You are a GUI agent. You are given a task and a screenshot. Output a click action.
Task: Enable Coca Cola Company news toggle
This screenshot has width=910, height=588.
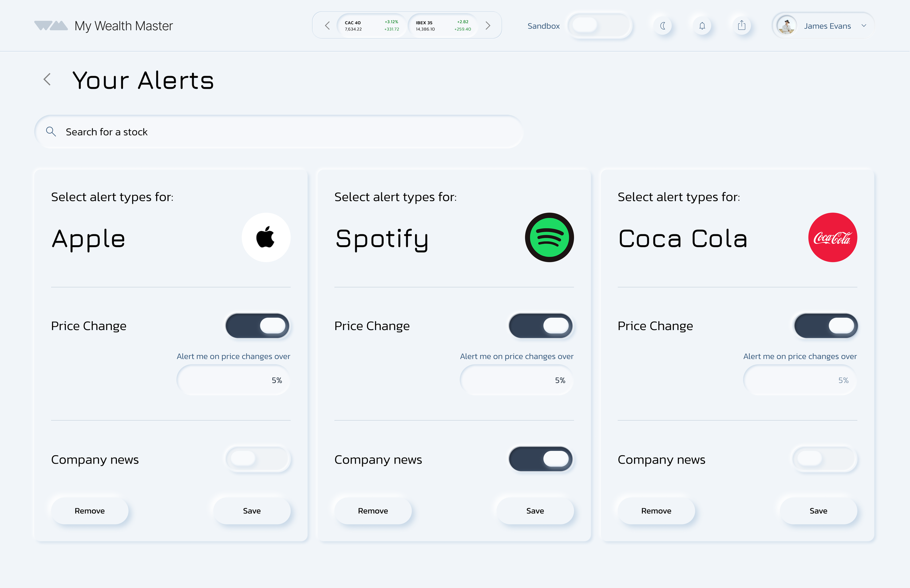[825, 458]
